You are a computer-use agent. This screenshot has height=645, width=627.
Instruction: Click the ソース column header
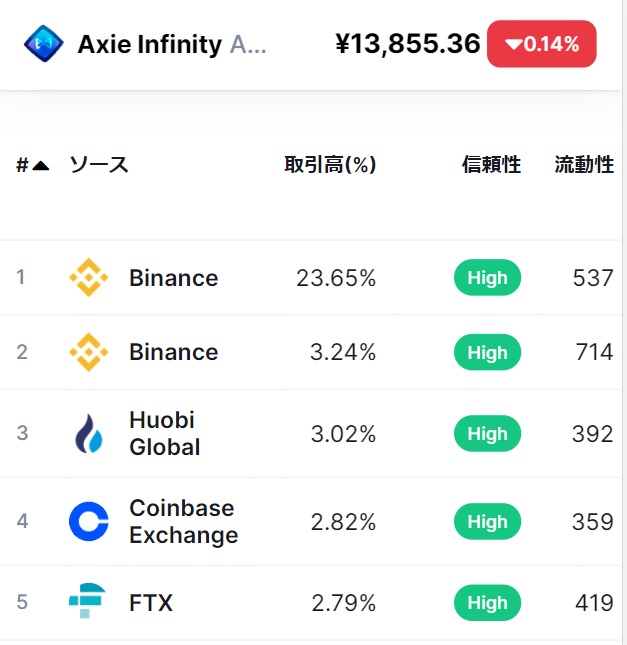pos(98,166)
